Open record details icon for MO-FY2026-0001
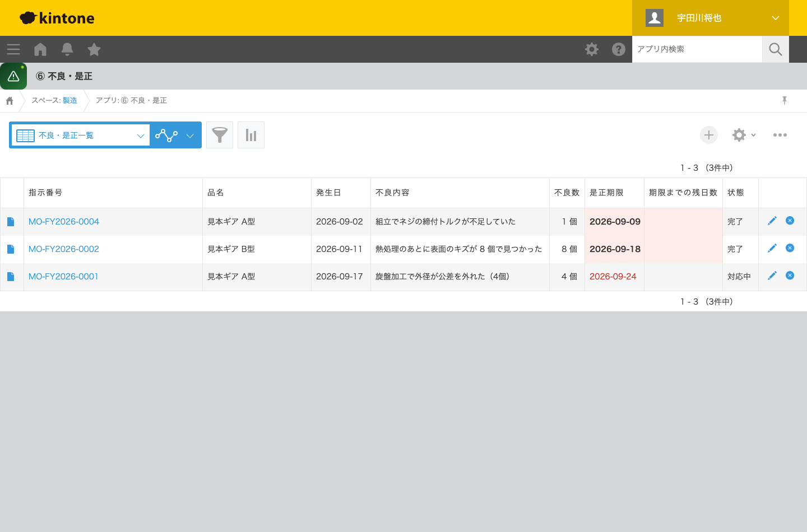This screenshot has width=807, height=532. click(x=11, y=277)
